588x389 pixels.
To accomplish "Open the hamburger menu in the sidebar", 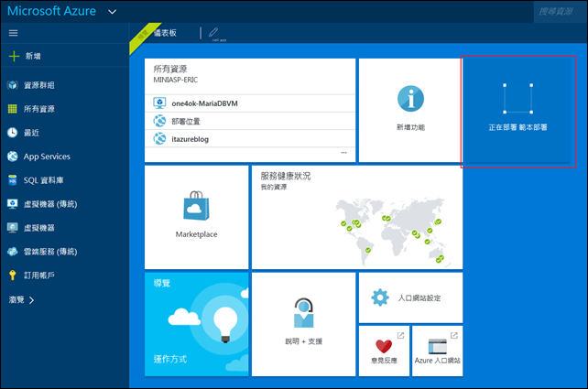I will [x=13, y=33].
